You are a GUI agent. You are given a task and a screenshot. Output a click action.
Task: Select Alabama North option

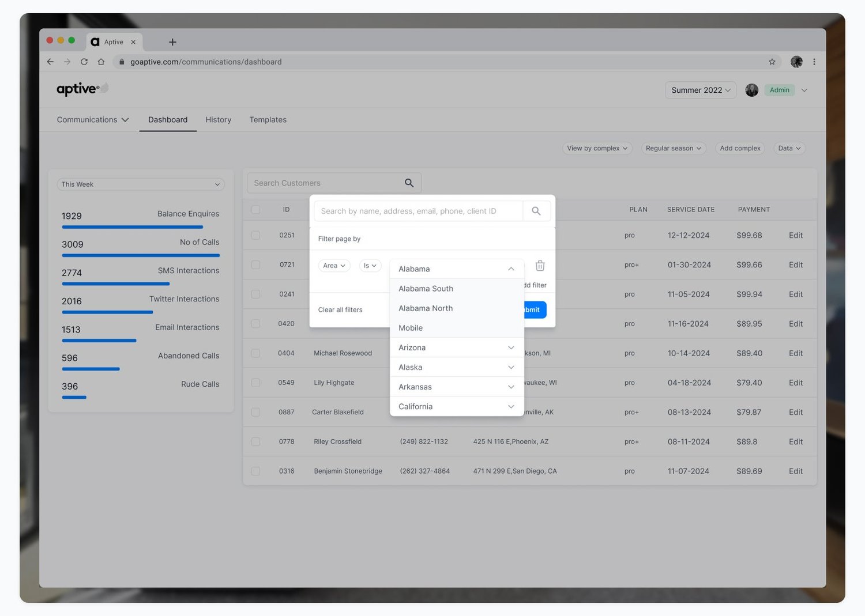pyautogui.click(x=457, y=308)
